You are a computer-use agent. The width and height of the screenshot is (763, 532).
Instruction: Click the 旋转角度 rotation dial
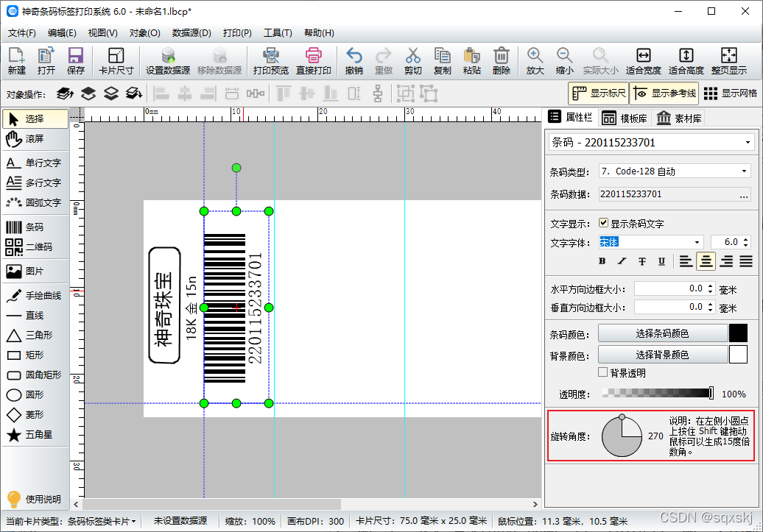tap(622, 436)
